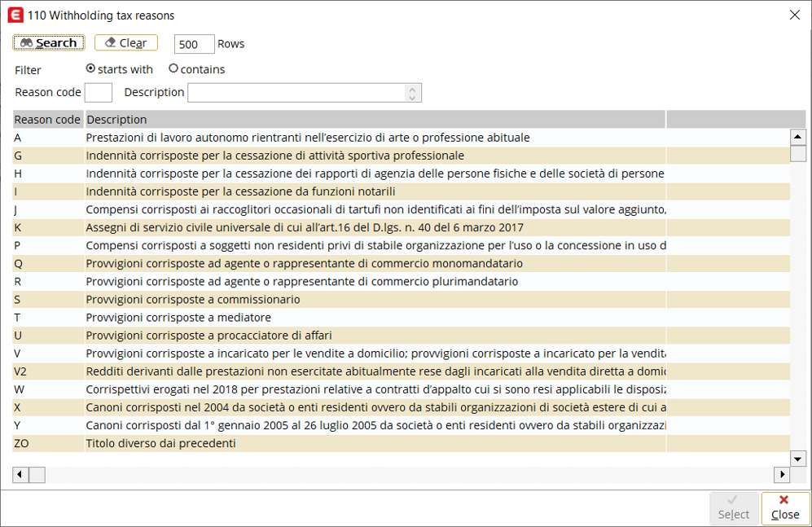Click the horizontal scrollbar left arrow
The image size is (812, 527).
20,475
